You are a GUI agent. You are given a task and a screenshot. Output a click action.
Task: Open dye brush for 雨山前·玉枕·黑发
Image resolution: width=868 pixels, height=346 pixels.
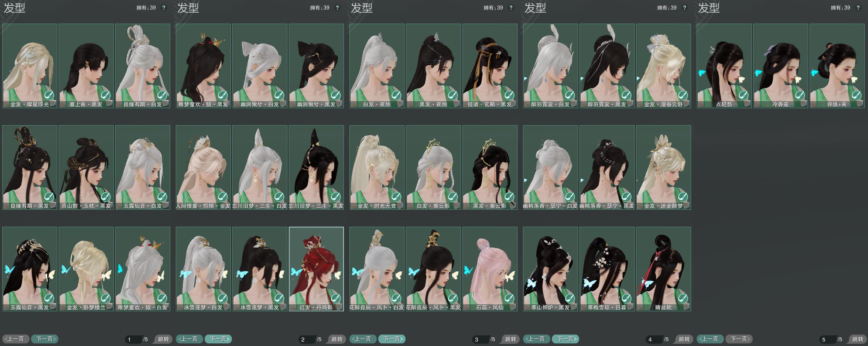(x=106, y=197)
